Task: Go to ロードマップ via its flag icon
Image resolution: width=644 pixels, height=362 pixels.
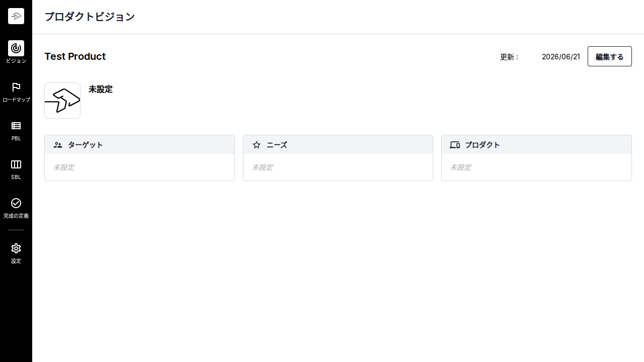Action: pyautogui.click(x=16, y=87)
